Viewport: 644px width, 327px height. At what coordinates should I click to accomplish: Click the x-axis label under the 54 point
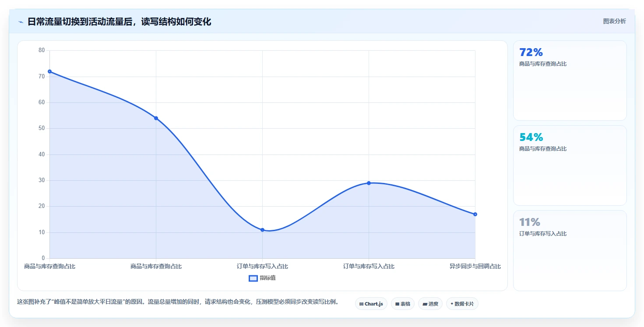[x=156, y=266]
